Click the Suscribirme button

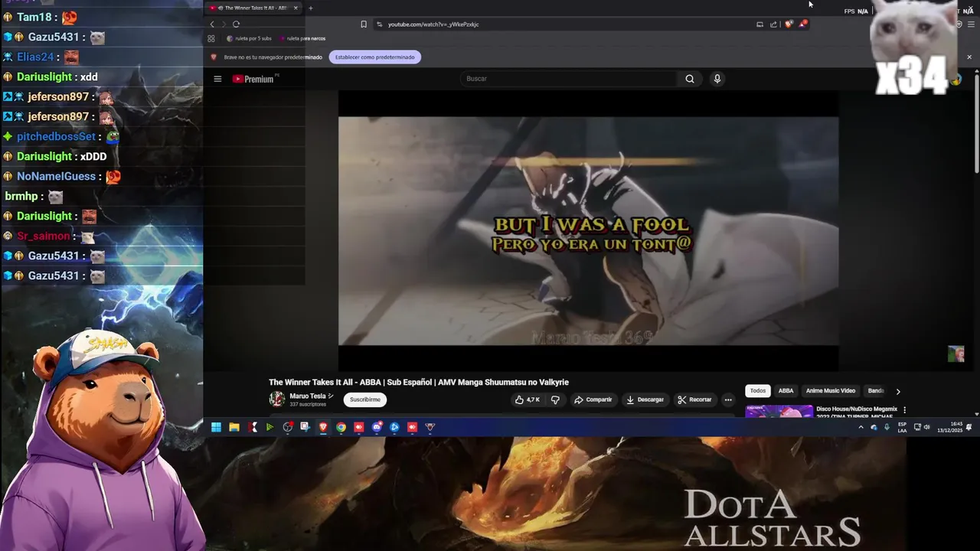(x=365, y=399)
